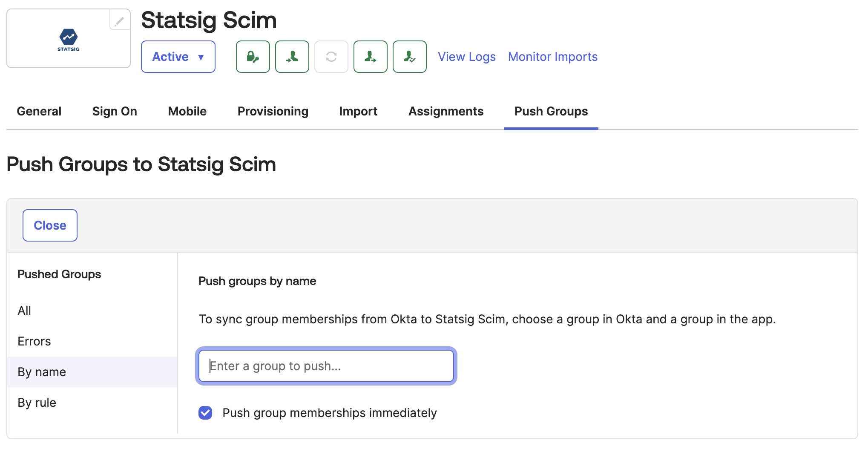The width and height of the screenshot is (868, 449).
Task: Click the blue Push Groups tab underline indicator
Action: [551, 127]
